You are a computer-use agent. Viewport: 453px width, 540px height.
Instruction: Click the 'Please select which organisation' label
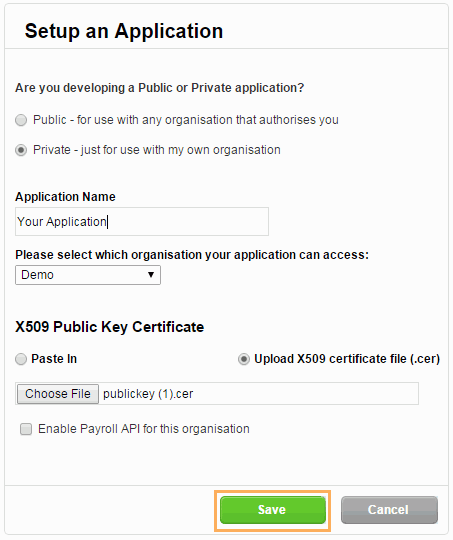point(192,255)
